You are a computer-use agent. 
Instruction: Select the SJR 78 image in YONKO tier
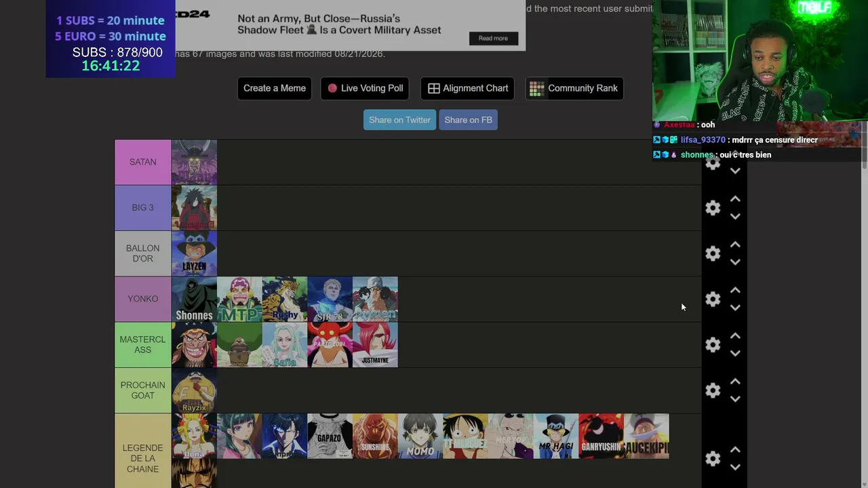[x=330, y=299]
